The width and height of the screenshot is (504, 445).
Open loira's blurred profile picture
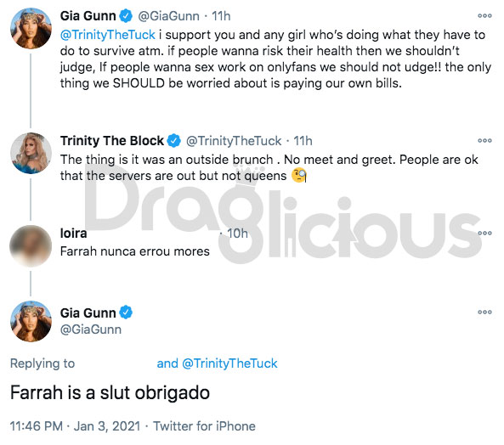31,246
